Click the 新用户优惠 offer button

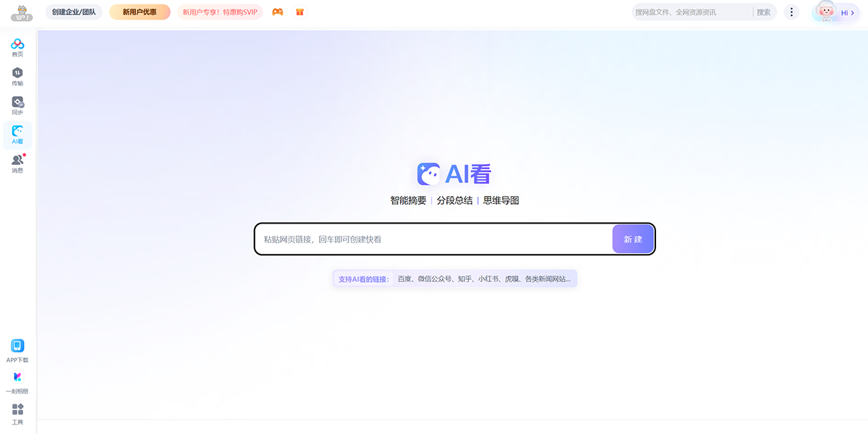pos(140,12)
